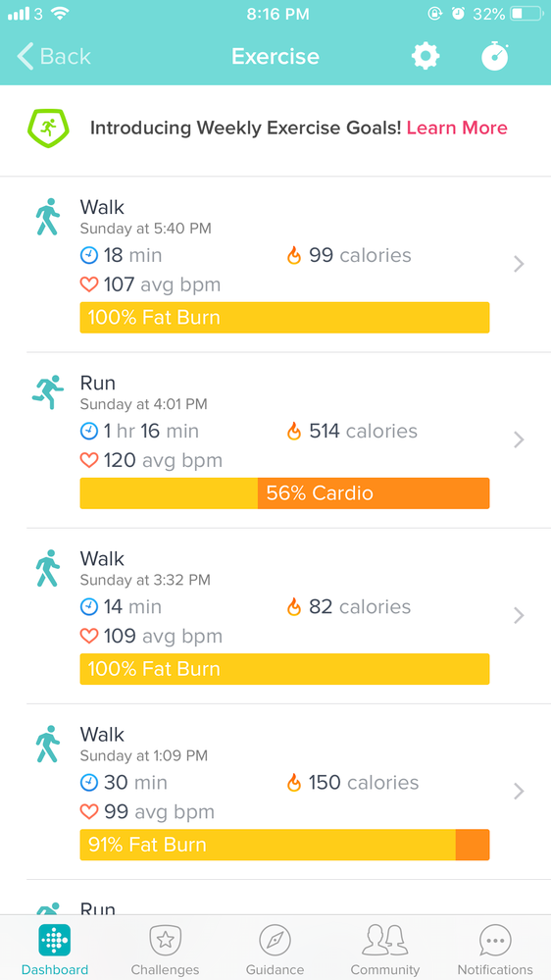Expand the 3:32 PM Walk details chevron
This screenshot has width=551, height=980.
pyautogui.click(x=519, y=616)
